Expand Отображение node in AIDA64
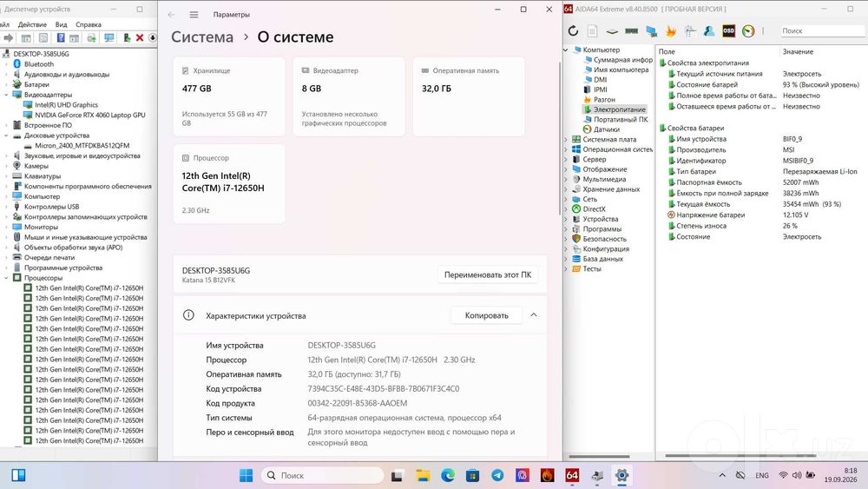 (566, 169)
